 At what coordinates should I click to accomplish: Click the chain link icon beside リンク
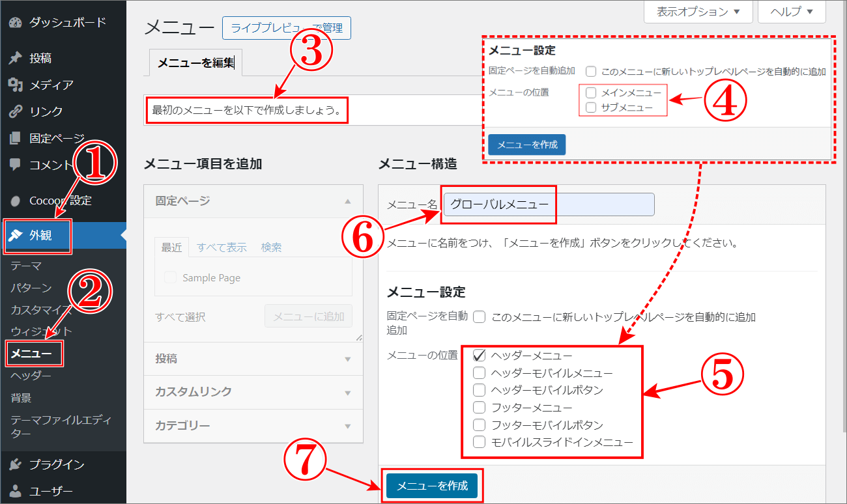[x=16, y=111]
